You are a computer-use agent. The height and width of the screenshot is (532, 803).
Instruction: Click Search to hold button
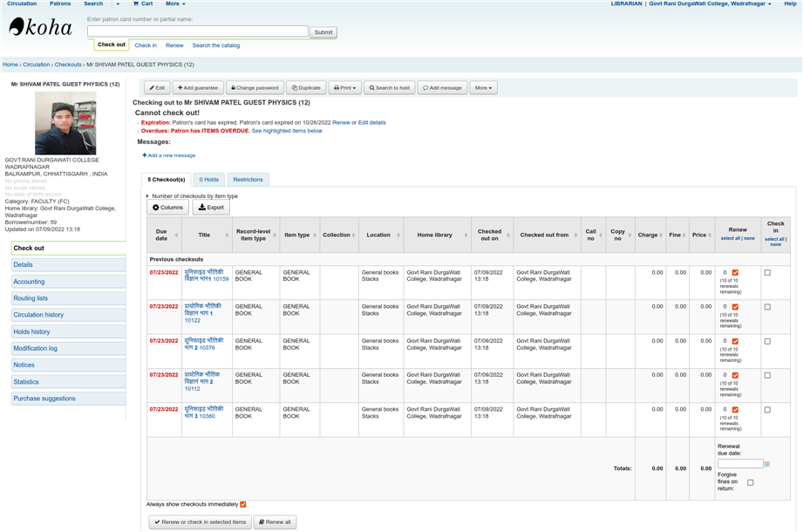pos(389,88)
